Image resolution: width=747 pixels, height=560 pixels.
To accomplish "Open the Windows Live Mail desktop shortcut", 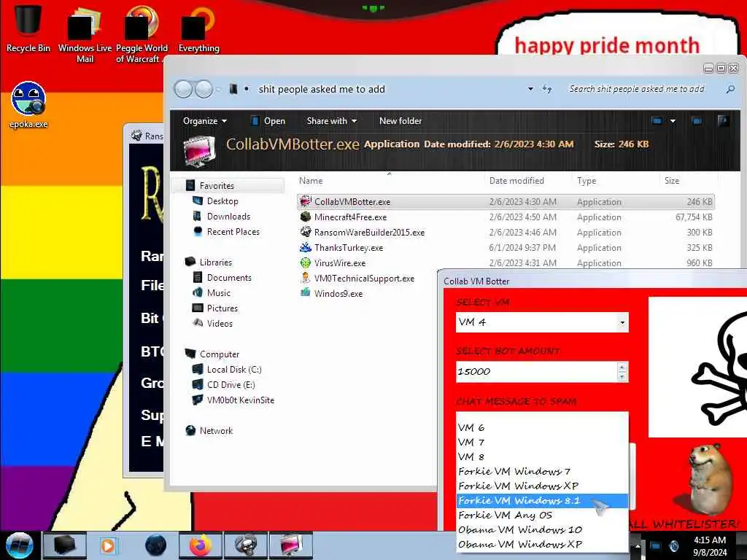I will click(x=85, y=34).
